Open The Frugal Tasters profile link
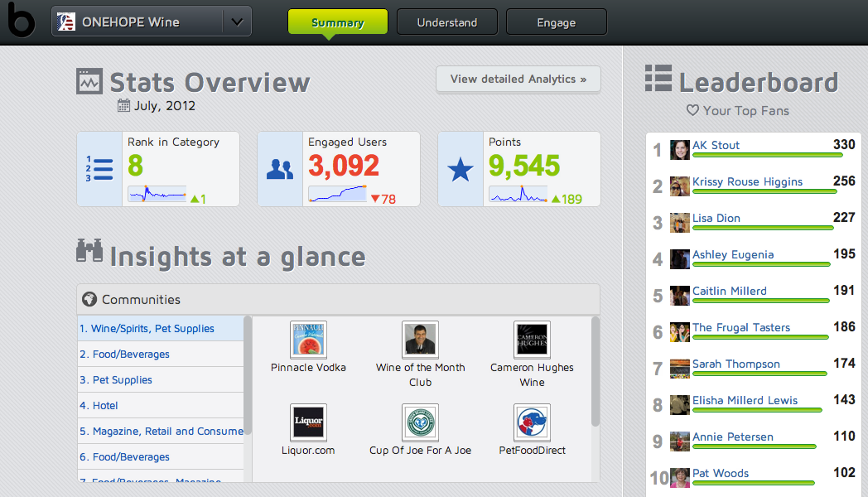 741,328
